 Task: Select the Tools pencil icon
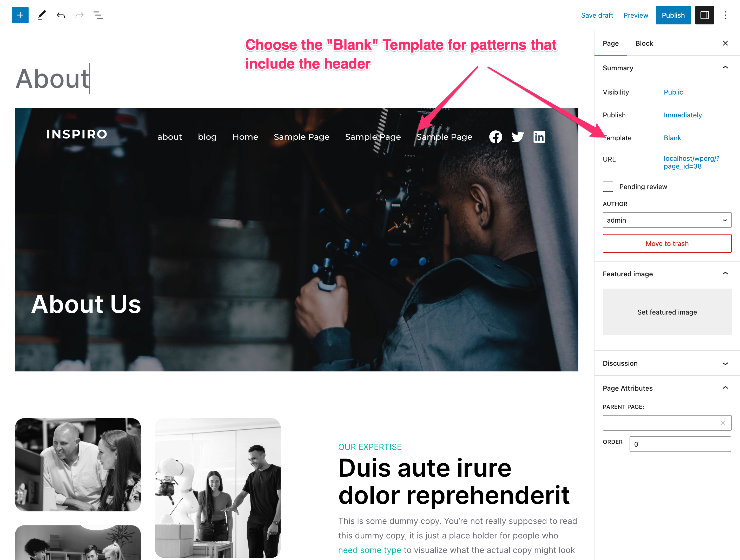tap(42, 15)
